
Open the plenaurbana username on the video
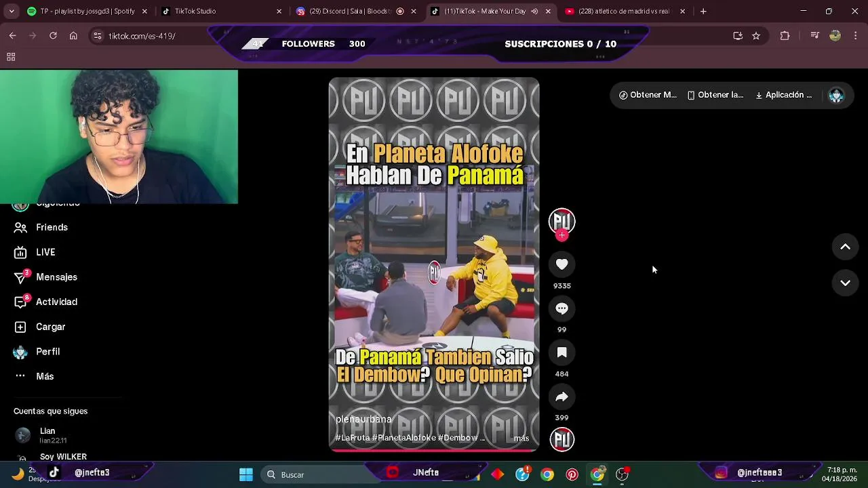point(363,420)
